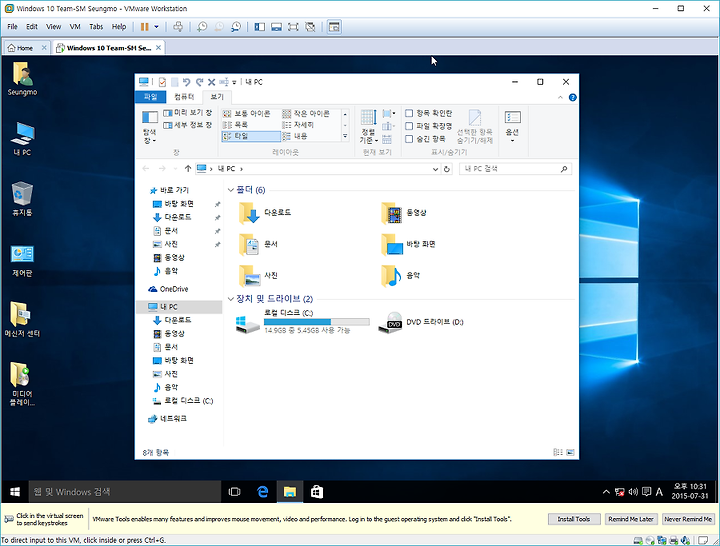Open the VMware Tabs menu

click(x=96, y=27)
